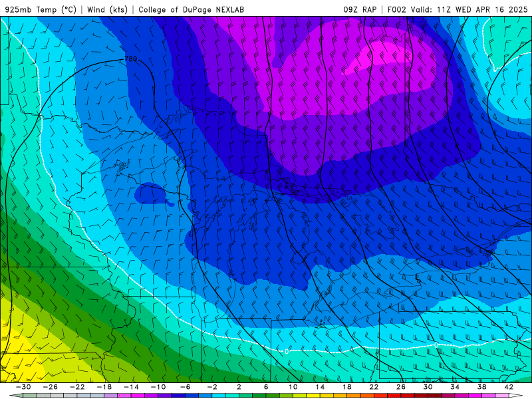Click the "-22" colorbar scale label
This screenshot has height=399, width=532.
tap(77, 387)
